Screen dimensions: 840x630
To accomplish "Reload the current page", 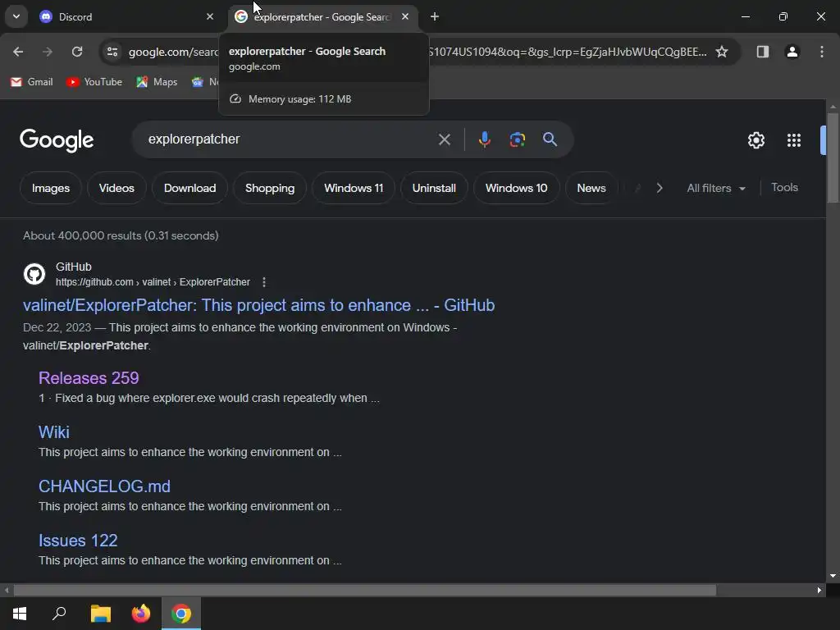I will [77, 52].
